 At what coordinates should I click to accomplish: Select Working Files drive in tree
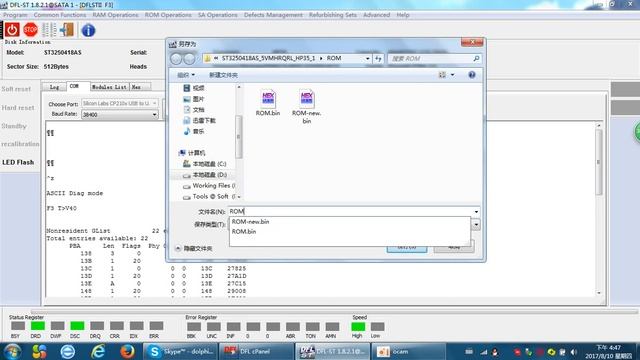point(209,186)
